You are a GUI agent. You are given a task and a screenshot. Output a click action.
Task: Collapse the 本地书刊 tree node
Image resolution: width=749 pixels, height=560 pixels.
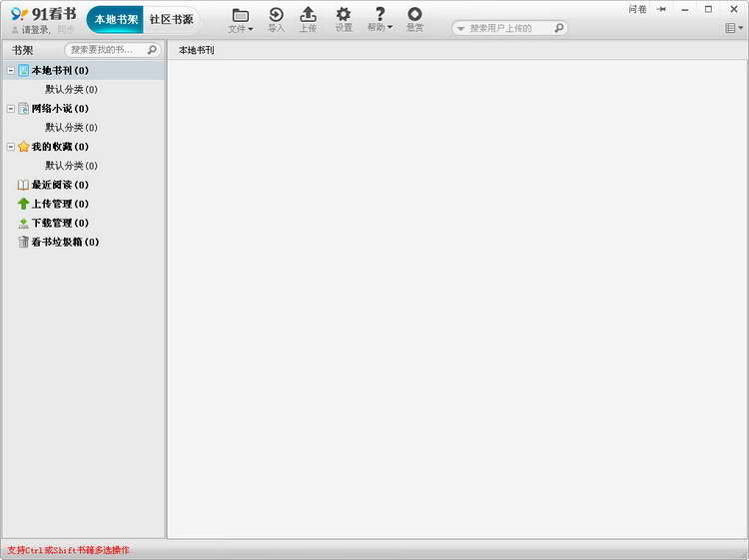point(11,70)
